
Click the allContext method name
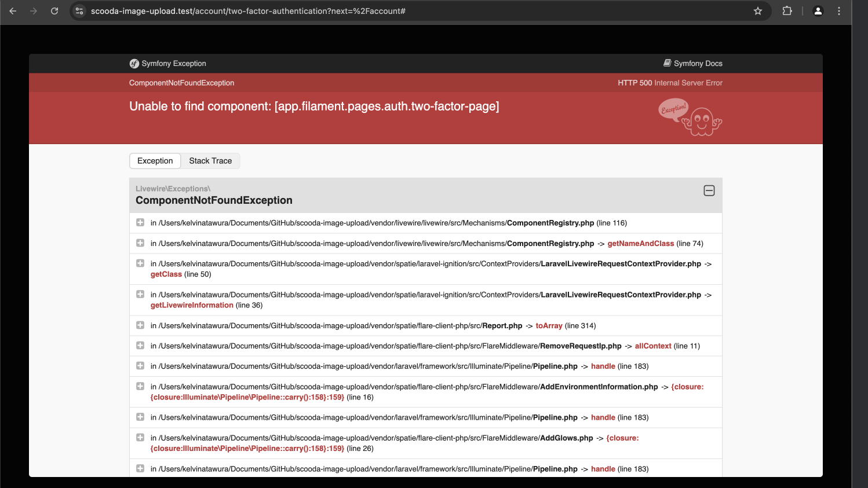tap(653, 346)
